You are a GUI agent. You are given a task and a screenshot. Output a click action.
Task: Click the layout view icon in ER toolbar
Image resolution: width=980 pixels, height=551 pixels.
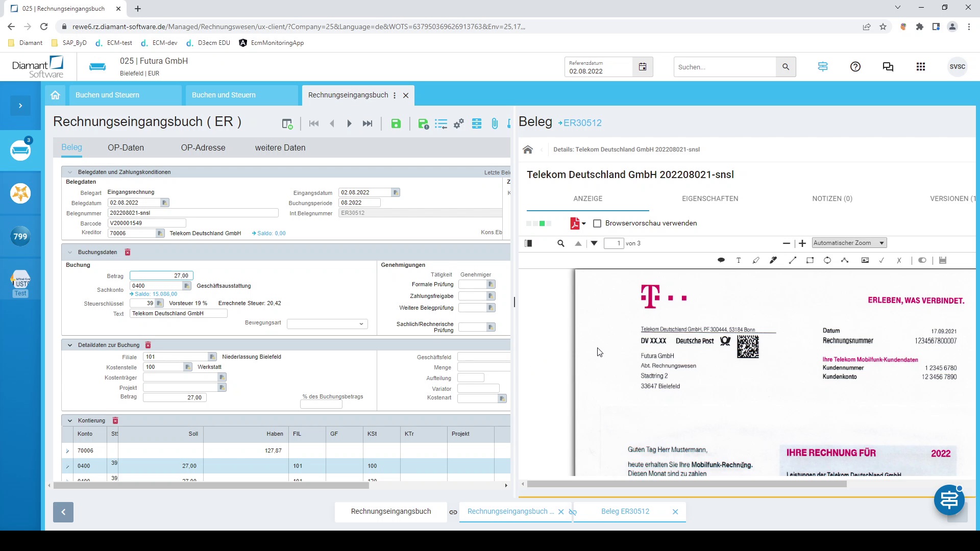click(x=287, y=124)
